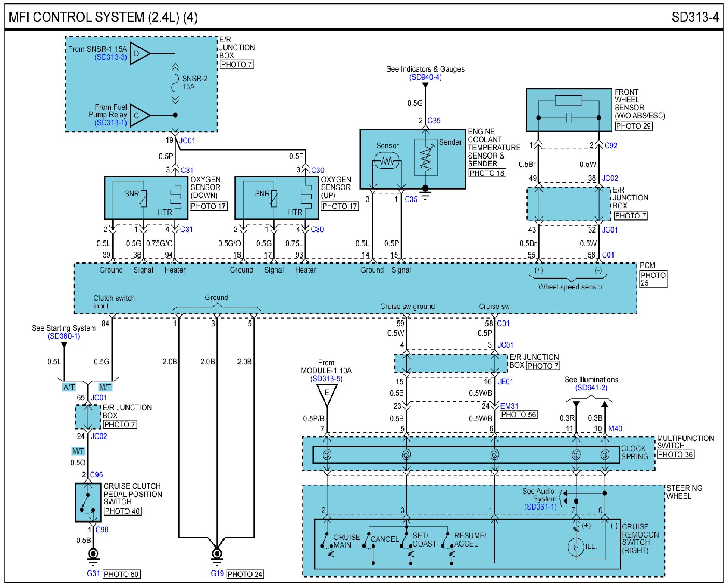728x588 pixels.
Task: Click the triangle connector labeled E
Action: 327,394
